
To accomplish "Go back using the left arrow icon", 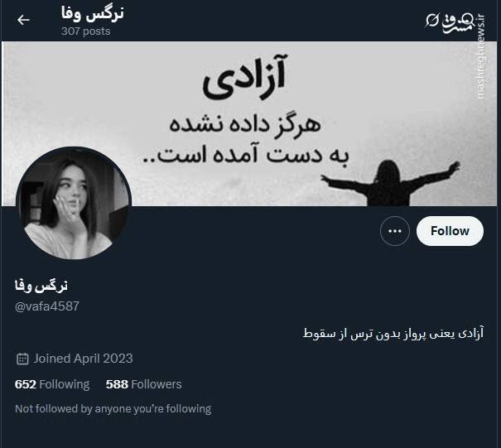I will [x=23, y=20].
